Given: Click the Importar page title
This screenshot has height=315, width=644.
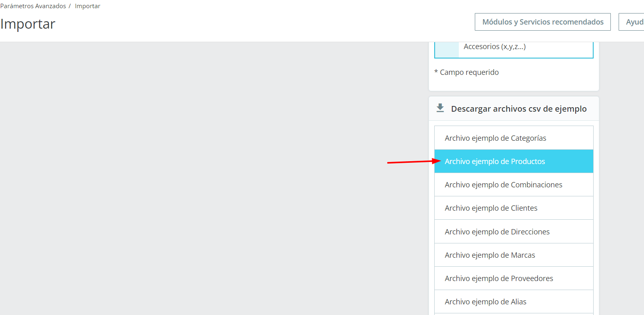Looking at the screenshot, I should (x=28, y=24).
